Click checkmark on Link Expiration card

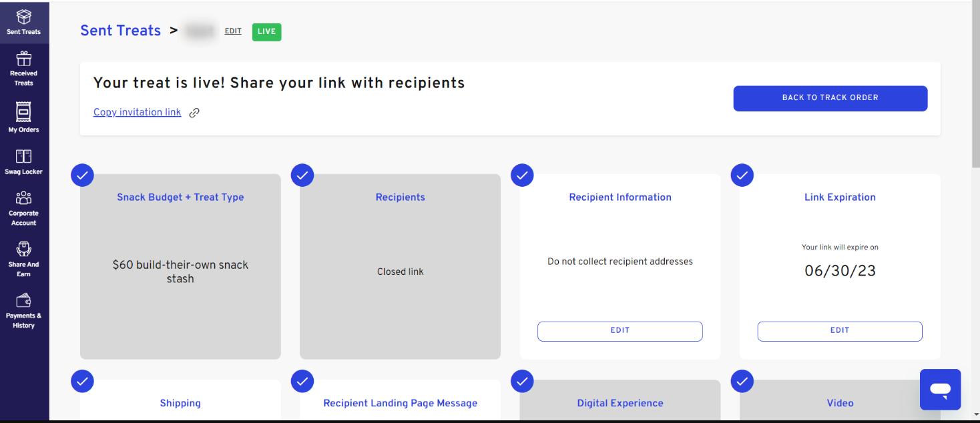[742, 175]
